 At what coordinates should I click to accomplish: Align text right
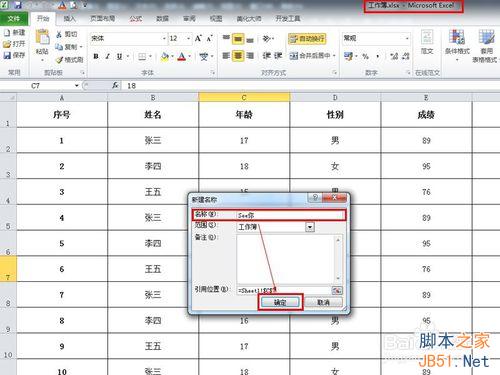tap(250, 56)
